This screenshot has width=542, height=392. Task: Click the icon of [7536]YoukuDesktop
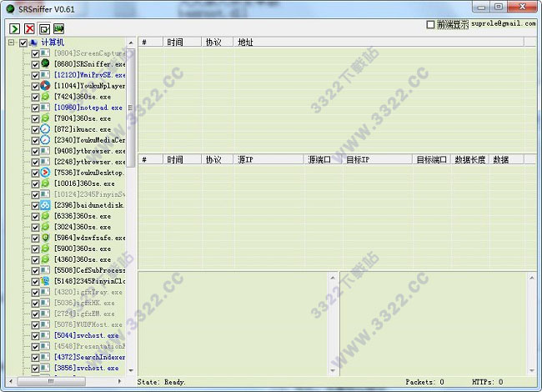[45, 172]
